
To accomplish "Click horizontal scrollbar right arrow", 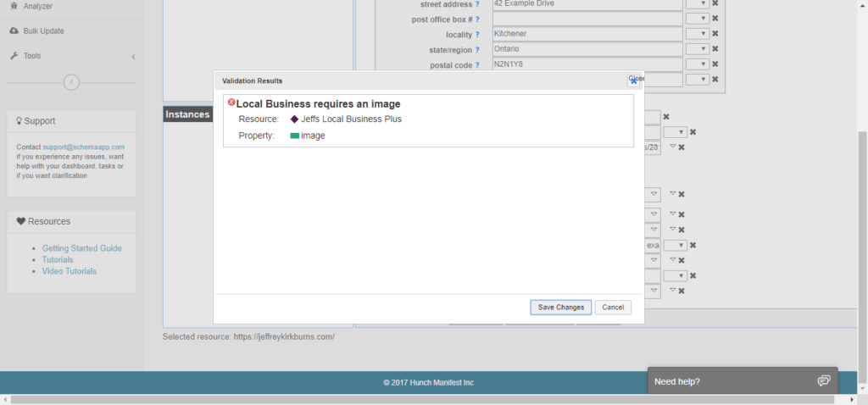I will click(853, 399).
